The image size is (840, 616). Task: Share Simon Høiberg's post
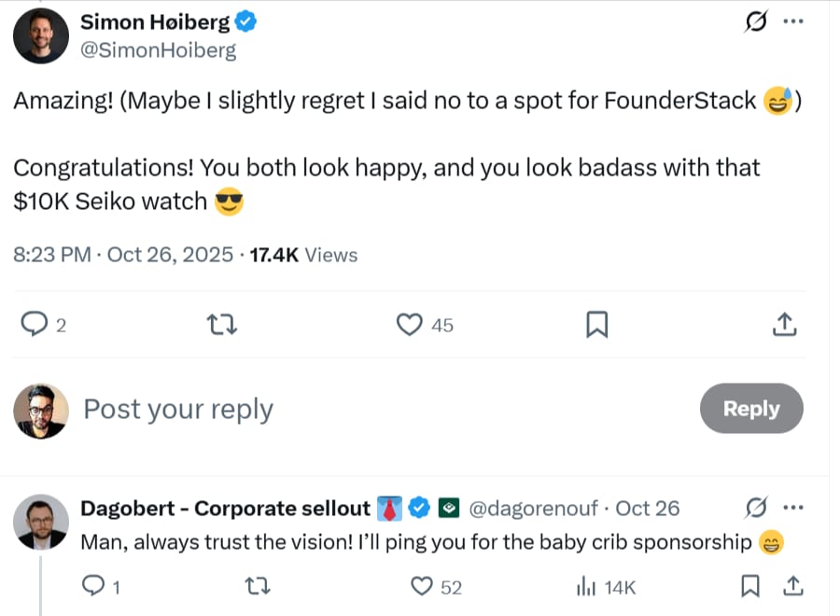tap(785, 324)
